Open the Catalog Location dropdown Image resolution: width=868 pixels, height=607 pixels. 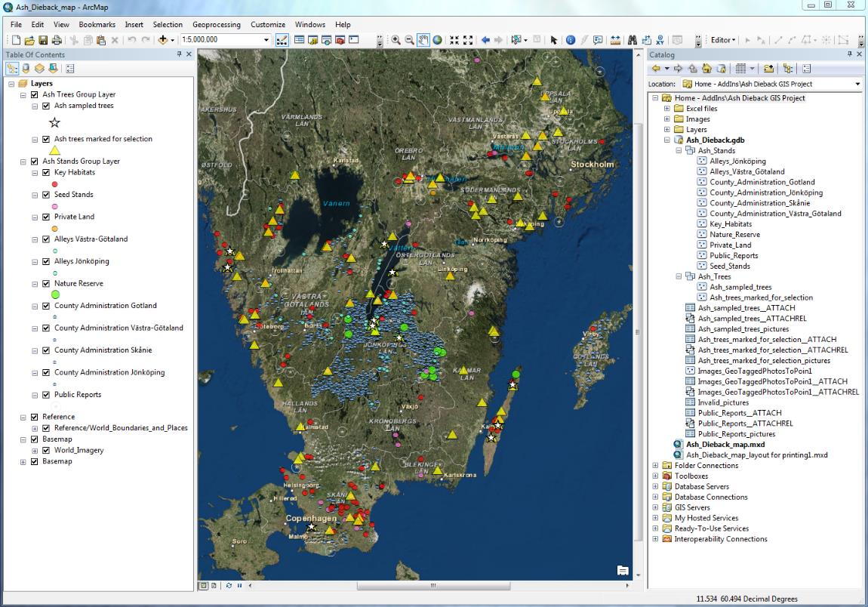[x=857, y=85]
